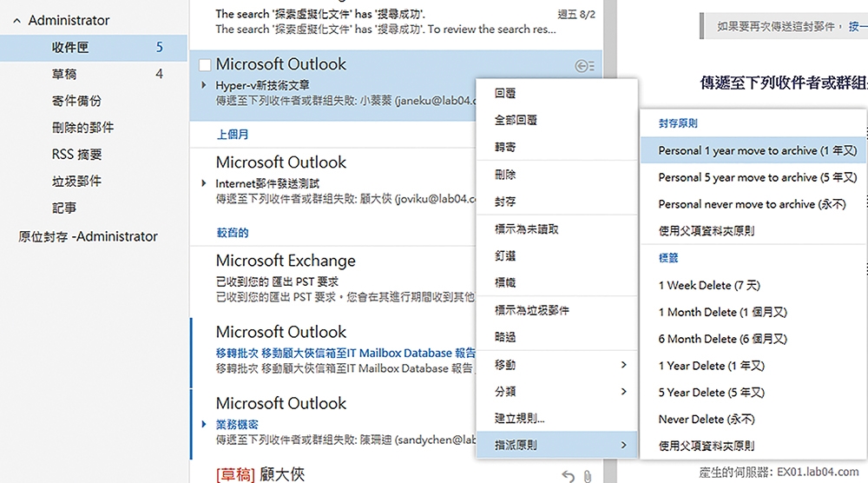
Task: Choose 全部回覆 in the context menu
Action: click(x=557, y=120)
